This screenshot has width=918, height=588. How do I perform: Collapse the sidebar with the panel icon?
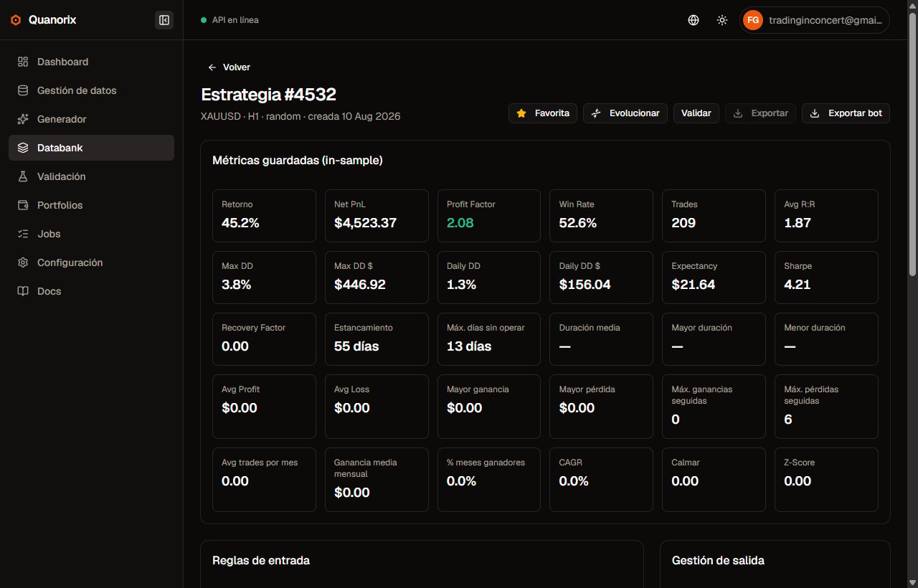click(164, 20)
